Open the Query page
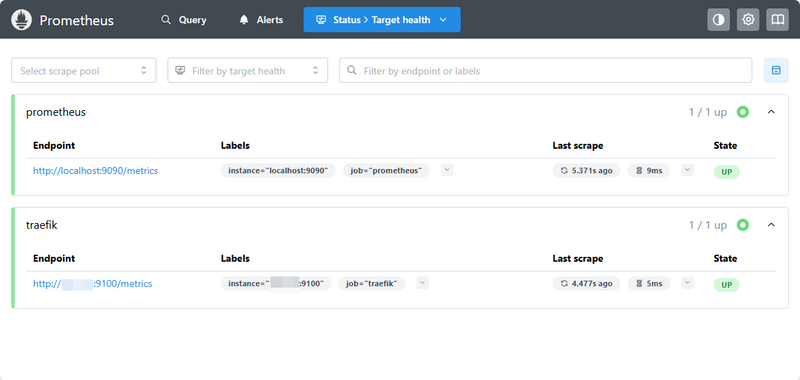 [x=184, y=20]
